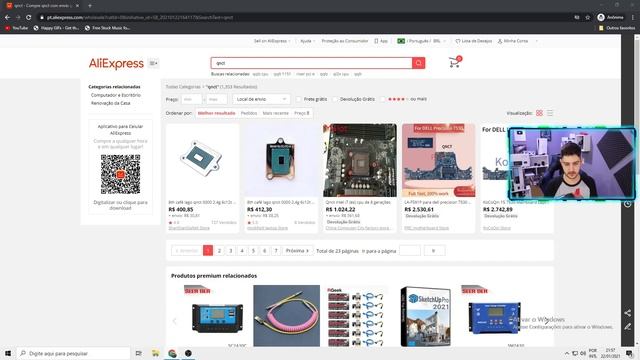This screenshot has height=360, width=640.
Task: Go to page 2 of results
Action: point(219,251)
